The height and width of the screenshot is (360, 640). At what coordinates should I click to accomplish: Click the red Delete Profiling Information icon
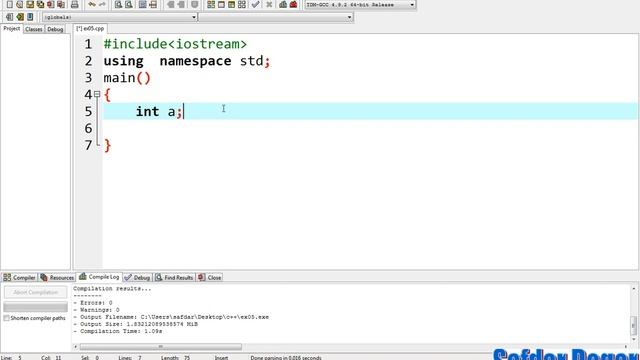pos(293,4)
